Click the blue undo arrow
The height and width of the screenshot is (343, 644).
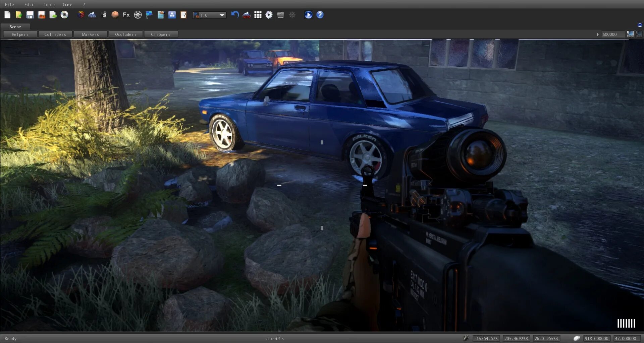point(235,15)
